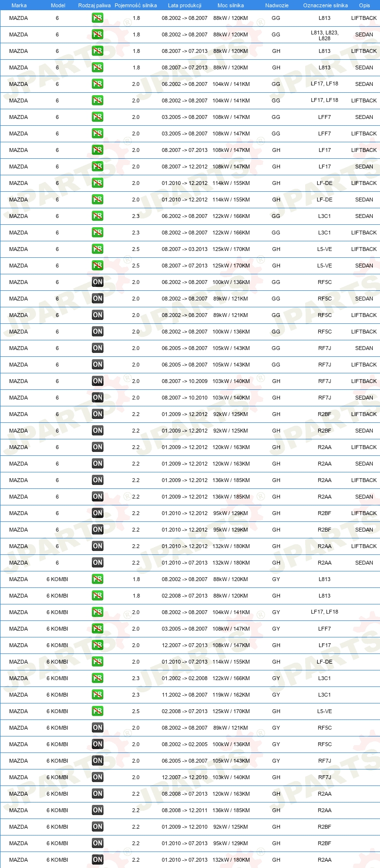Viewport: 380px width, 868px height.
Task: Click the PB icon for 6 Kombi LFF7 engine
Action: click(97, 629)
